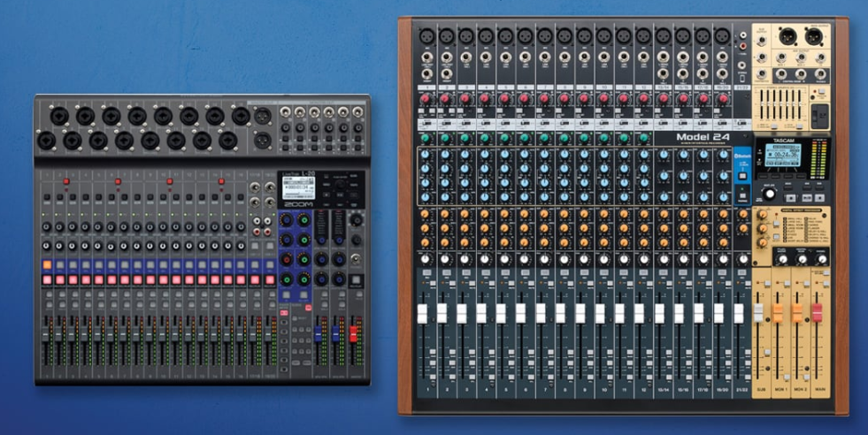Click the Tascam channel 12 green compressor knob
This screenshot has height=435, width=868.
pyautogui.click(x=643, y=138)
